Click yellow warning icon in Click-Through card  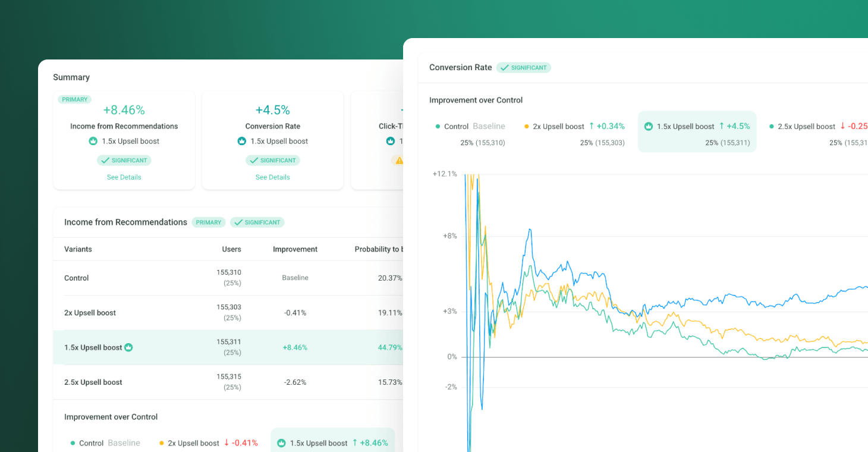(x=399, y=161)
